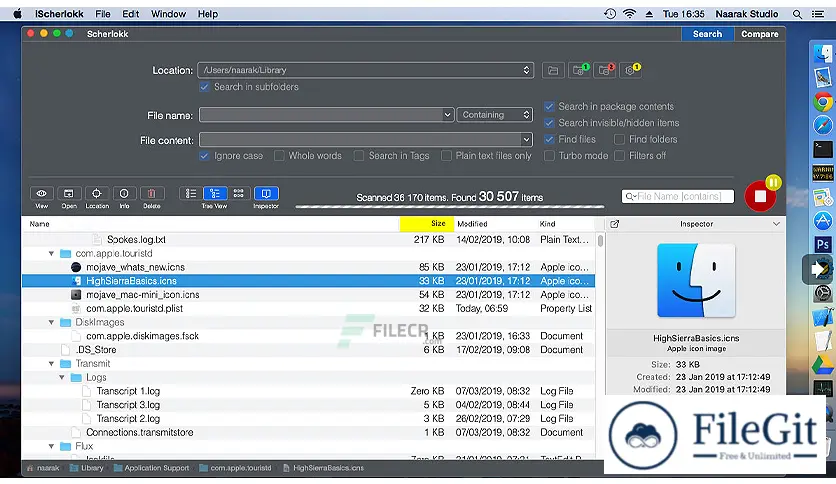
Task: Open Safari from the Dock
Action: (823, 125)
